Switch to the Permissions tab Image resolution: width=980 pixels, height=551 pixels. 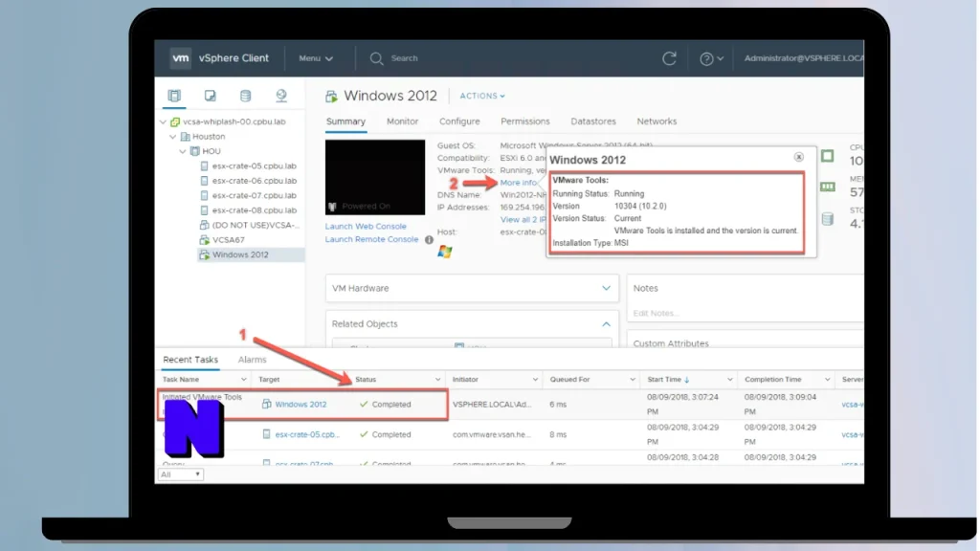(525, 121)
